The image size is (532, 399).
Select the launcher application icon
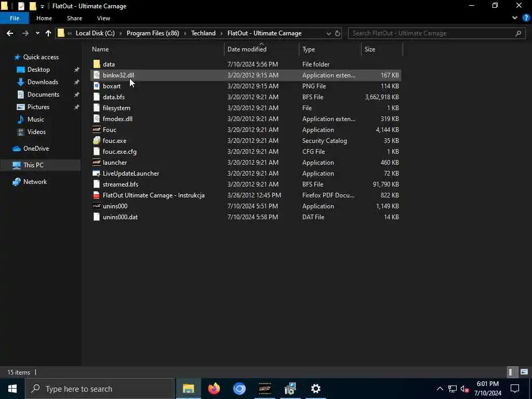97,163
